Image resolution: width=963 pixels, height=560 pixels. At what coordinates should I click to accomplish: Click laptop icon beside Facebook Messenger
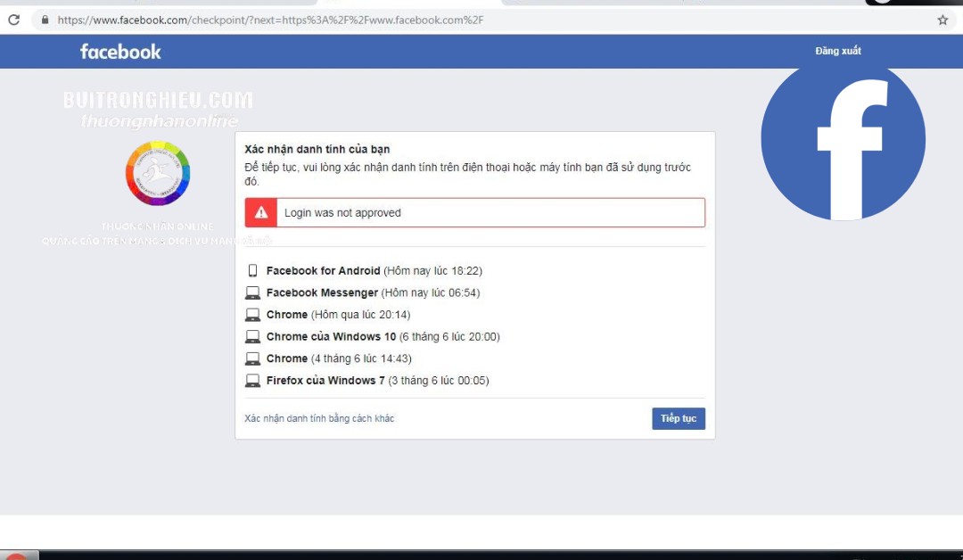pyautogui.click(x=252, y=292)
